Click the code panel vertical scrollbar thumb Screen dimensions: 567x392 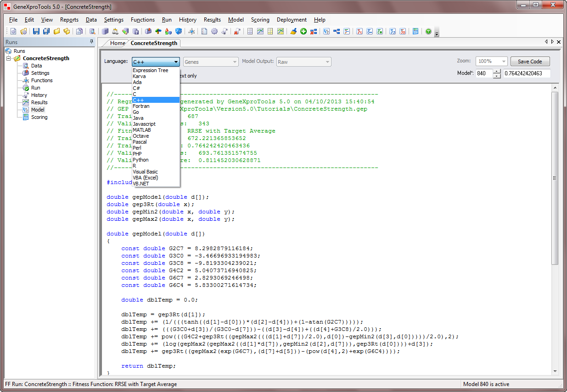(555, 178)
